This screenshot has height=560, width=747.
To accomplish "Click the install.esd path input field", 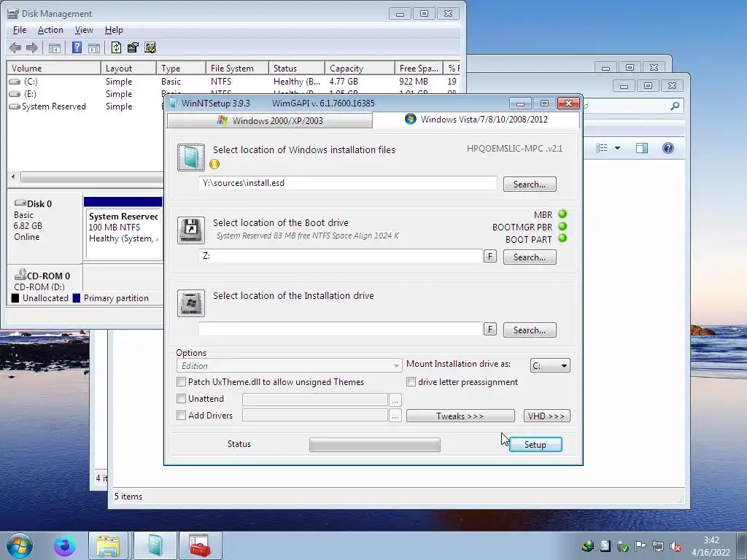I will [348, 183].
